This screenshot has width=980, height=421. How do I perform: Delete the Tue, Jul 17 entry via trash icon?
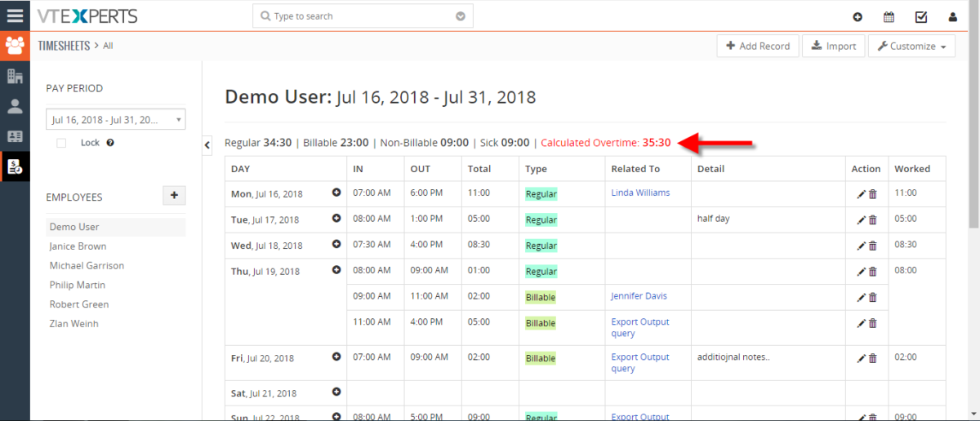click(x=873, y=220)
